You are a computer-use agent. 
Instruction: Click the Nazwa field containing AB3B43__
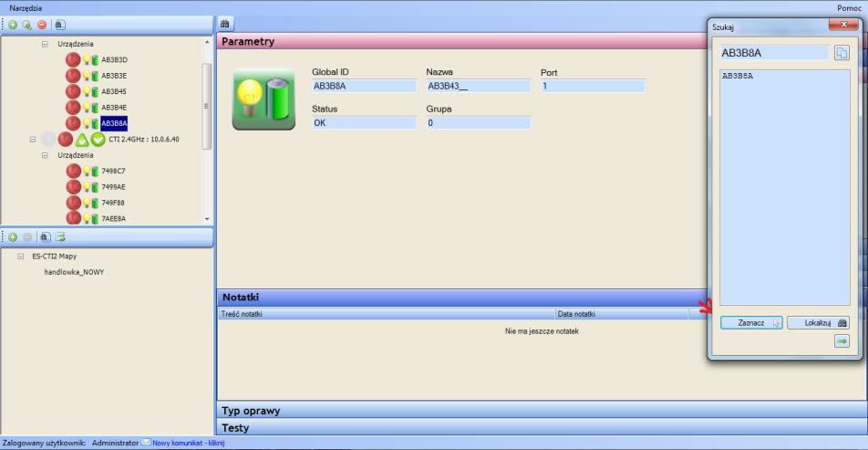[479, 86]
